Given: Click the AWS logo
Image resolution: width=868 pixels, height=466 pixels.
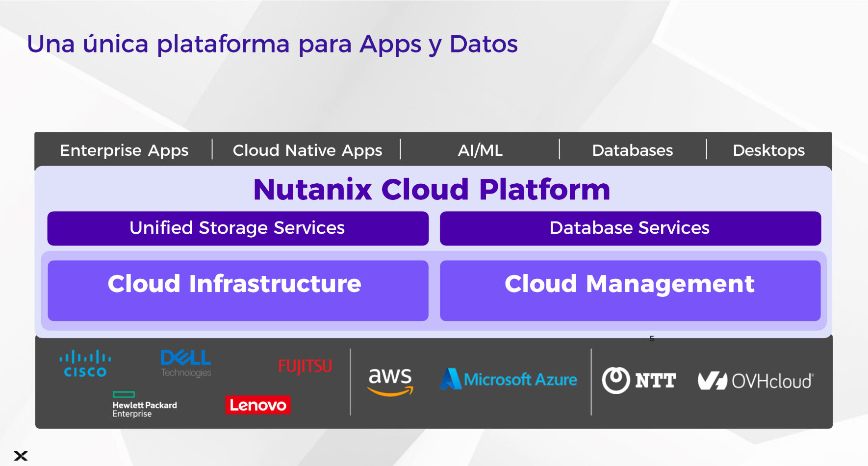Looking at the screenshot, I should coord(390,382).
